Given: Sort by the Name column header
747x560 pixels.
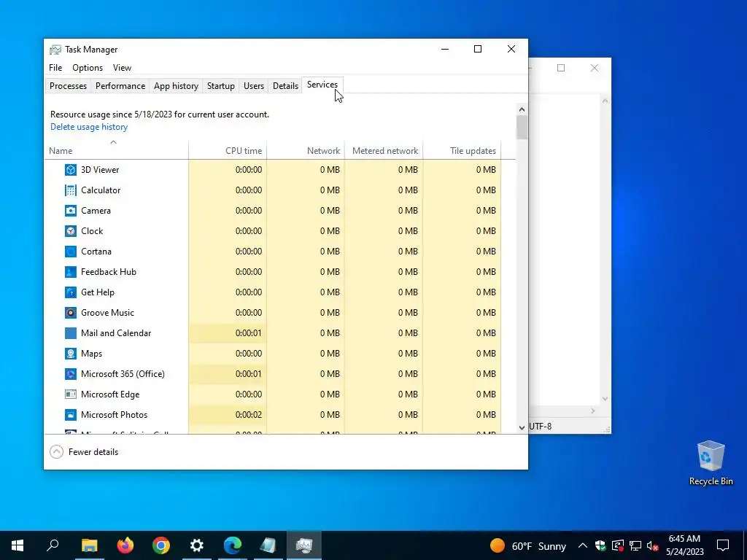Looking at the screenshot, I should (116, 150).
